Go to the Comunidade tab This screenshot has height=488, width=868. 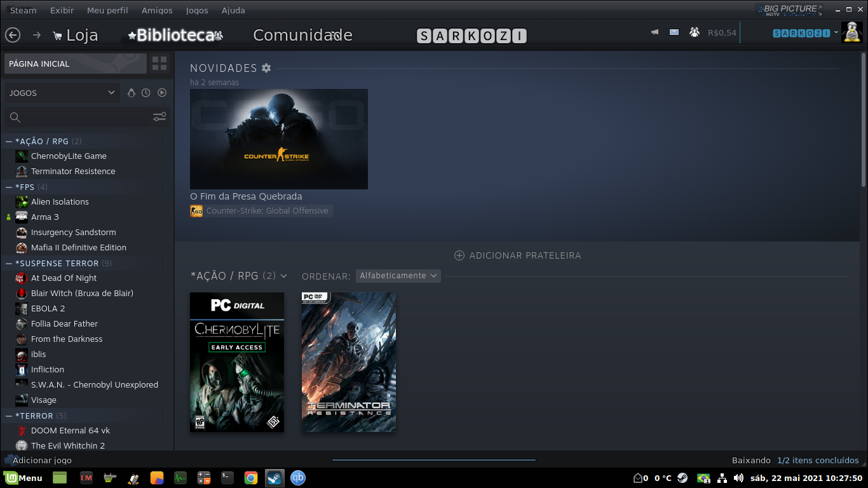tap(302, 35)
